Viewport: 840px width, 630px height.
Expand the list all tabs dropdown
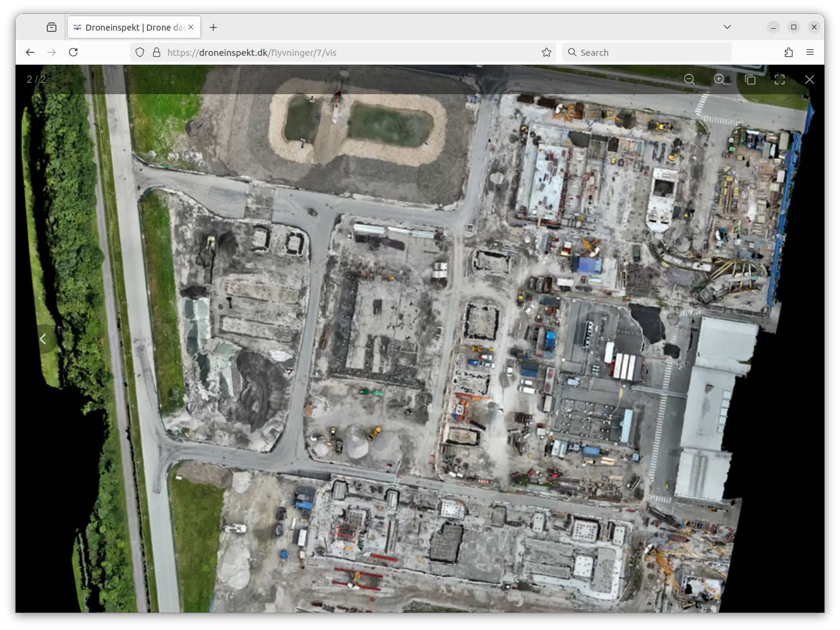727,27
